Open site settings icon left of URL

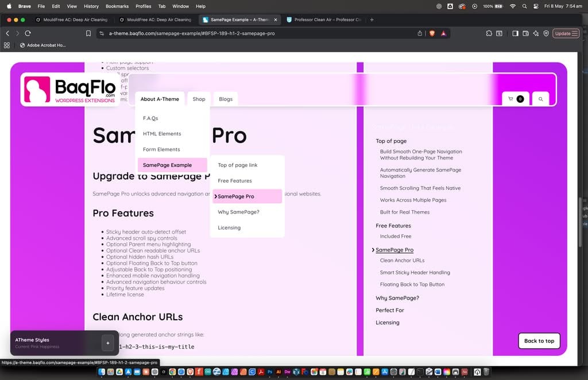point(102,33)
